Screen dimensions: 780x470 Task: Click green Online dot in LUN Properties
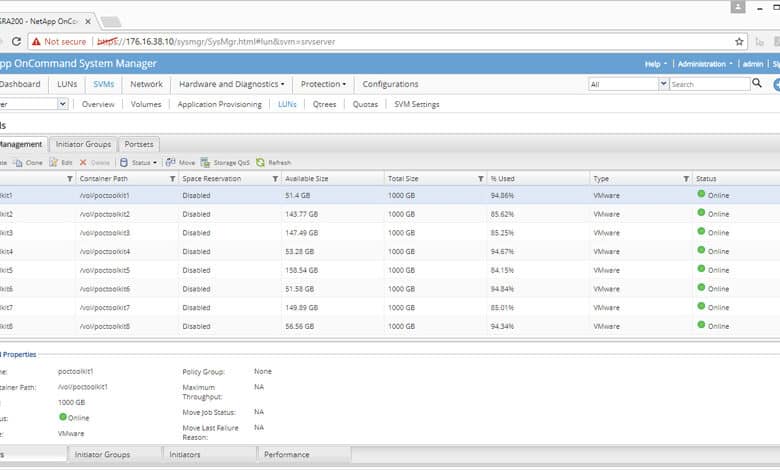pyautogui.click(x=63, y=417)
